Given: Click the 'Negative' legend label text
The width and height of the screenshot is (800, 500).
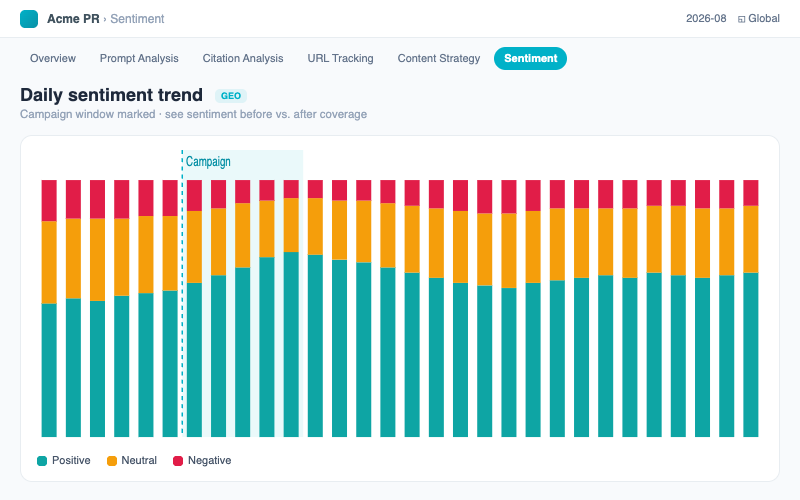Looking at the screenshot, I should (209, 460).
